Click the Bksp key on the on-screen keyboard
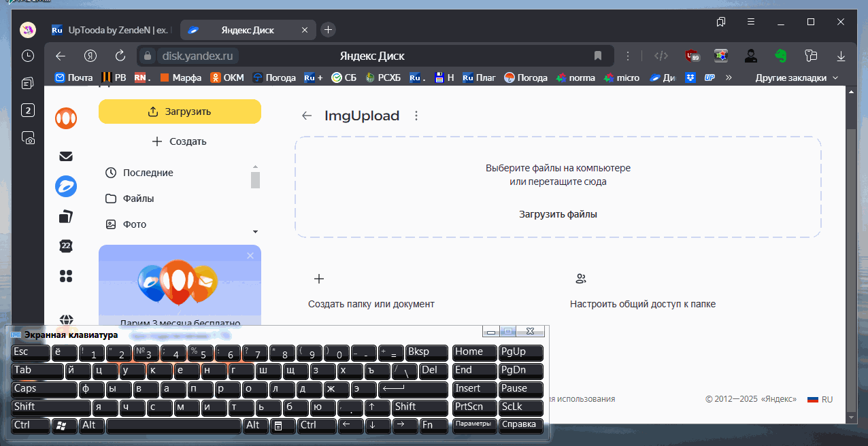 click(427, 353)
